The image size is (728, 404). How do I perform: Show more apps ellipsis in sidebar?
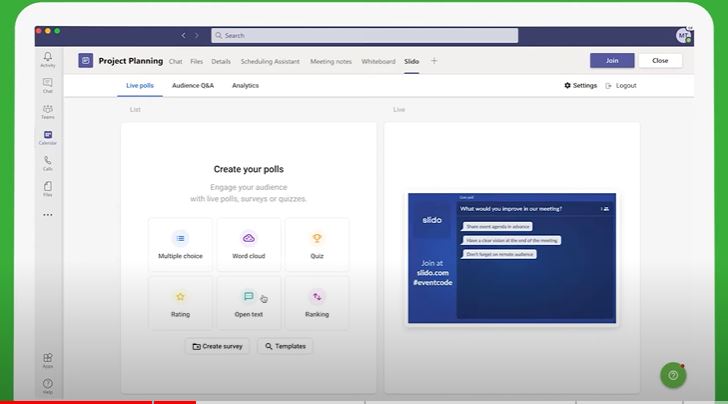[x=48, y=215]
